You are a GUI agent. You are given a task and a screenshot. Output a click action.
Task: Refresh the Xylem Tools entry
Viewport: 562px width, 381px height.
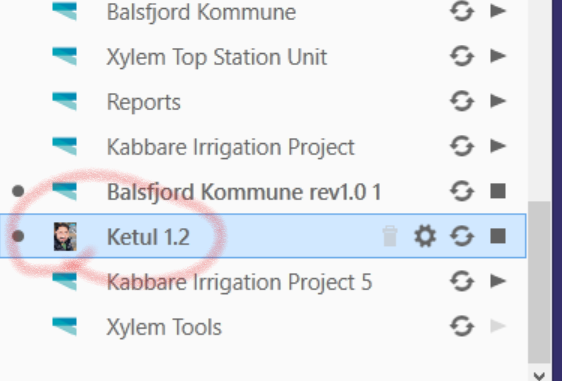pyautogui.click(x=462, y=326)
